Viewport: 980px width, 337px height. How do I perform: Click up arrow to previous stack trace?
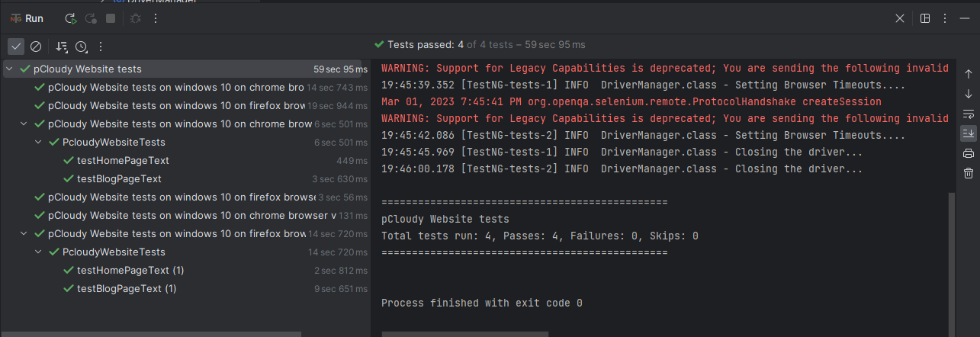[968, 74]
